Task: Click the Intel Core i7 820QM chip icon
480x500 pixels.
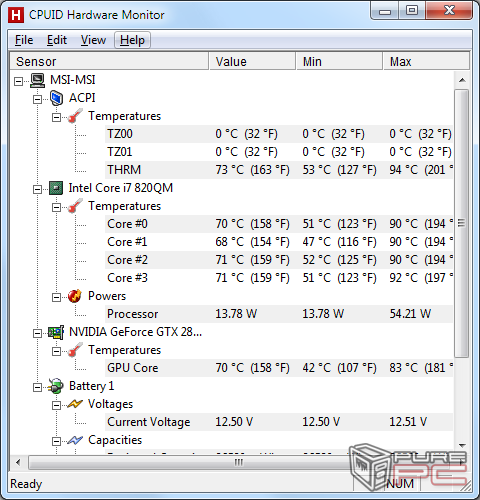Action: pyautogui.click(x=56, y=188)
